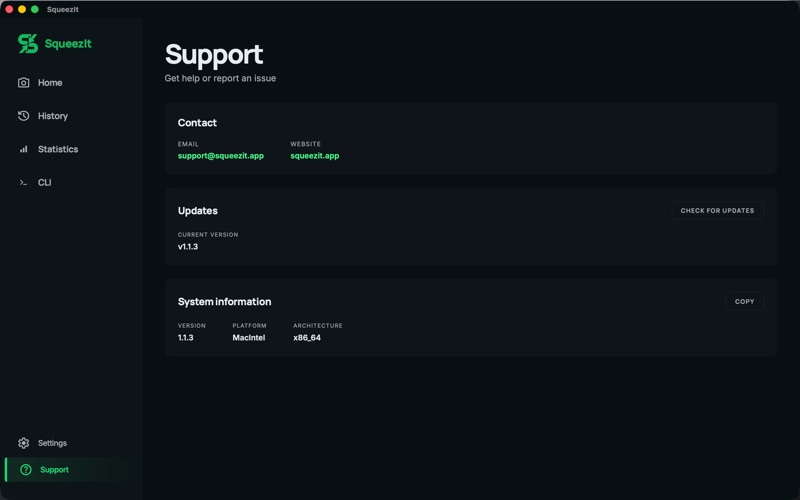800x500 pixels.
Task: Click the System information heading
Action: coord(224,302)
